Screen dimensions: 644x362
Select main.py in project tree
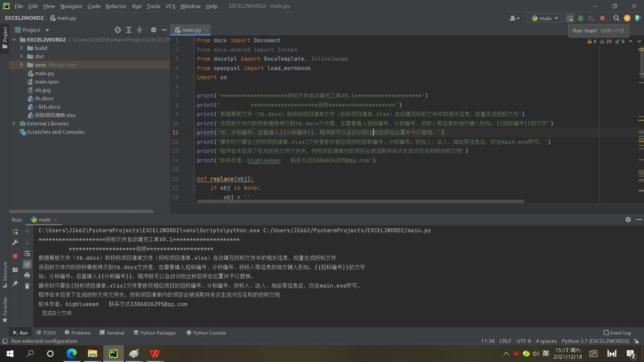tap(44, 73)
